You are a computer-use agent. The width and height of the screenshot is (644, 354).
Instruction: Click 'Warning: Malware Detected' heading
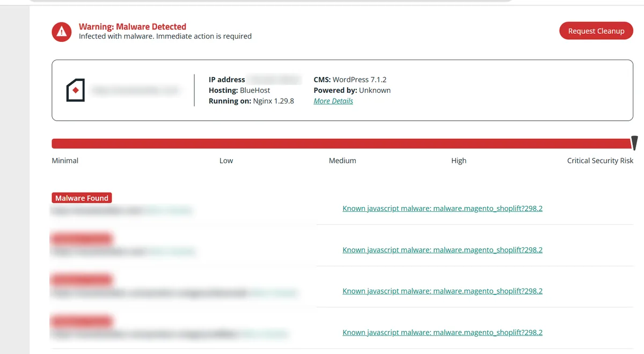coord(133,26)
